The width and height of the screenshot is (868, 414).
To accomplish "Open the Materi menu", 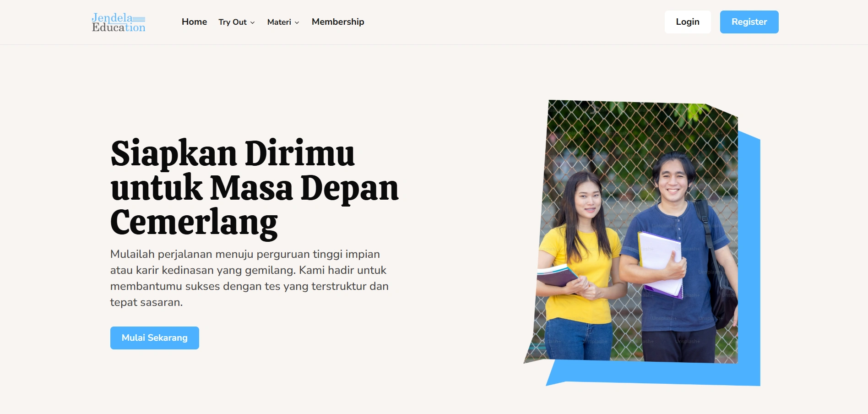I will [283, 22].
